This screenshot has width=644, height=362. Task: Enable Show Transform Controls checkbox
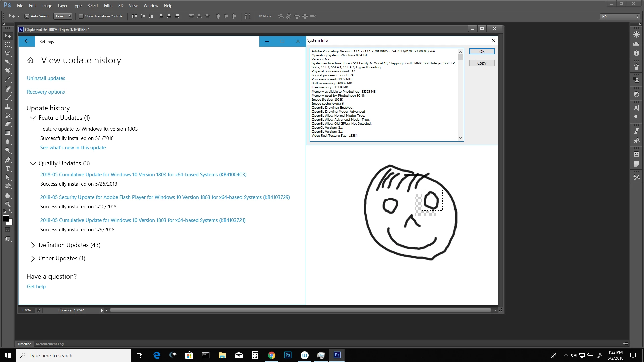(x=81, y=16)
